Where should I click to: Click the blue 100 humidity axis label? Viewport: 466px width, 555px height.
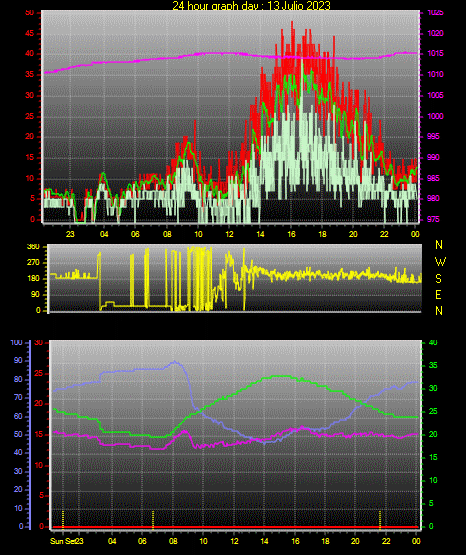pyautogui.click(x=17, y=342)
